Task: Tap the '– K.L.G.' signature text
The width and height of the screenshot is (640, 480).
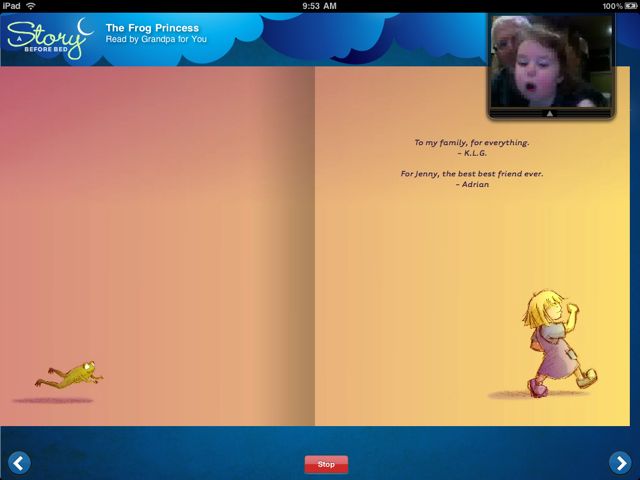Action: (x=472, y=153)
